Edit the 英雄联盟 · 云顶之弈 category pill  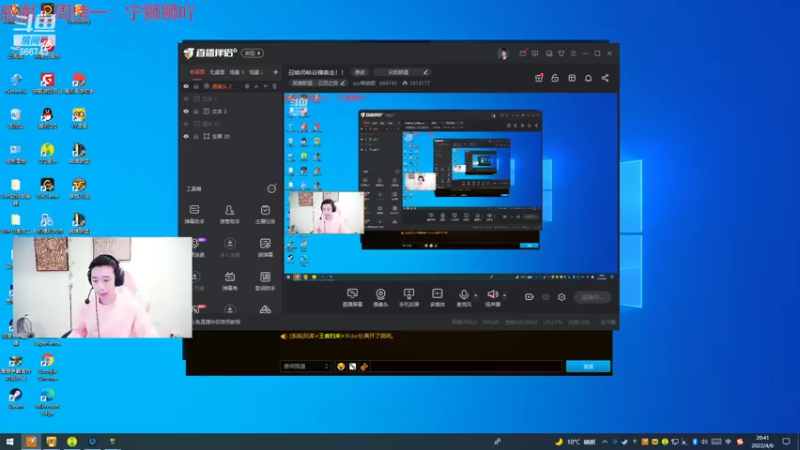(x=317, y=83)
